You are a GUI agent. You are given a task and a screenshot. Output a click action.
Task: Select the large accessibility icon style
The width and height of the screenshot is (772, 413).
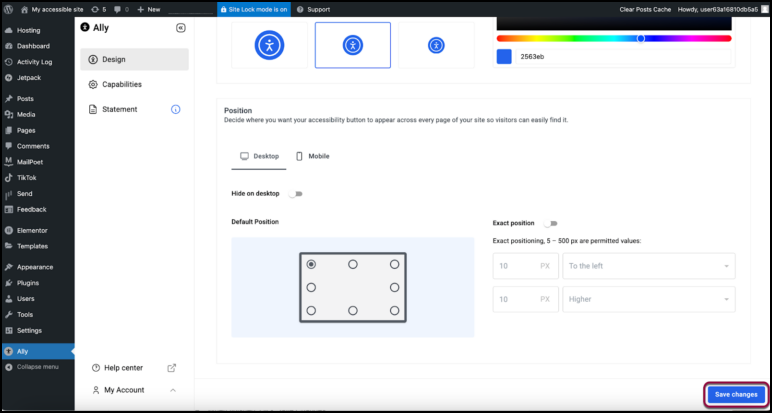pyautogui.click(x=269, y=45)
